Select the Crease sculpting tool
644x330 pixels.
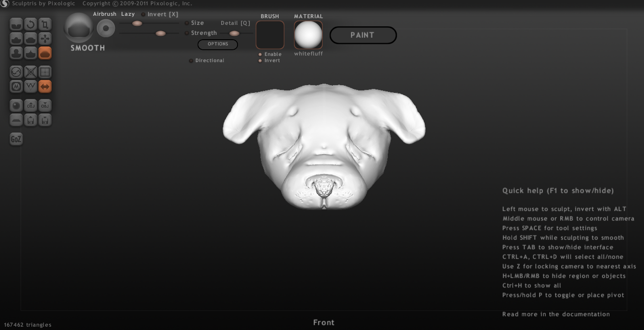click(x=16, y=24)
